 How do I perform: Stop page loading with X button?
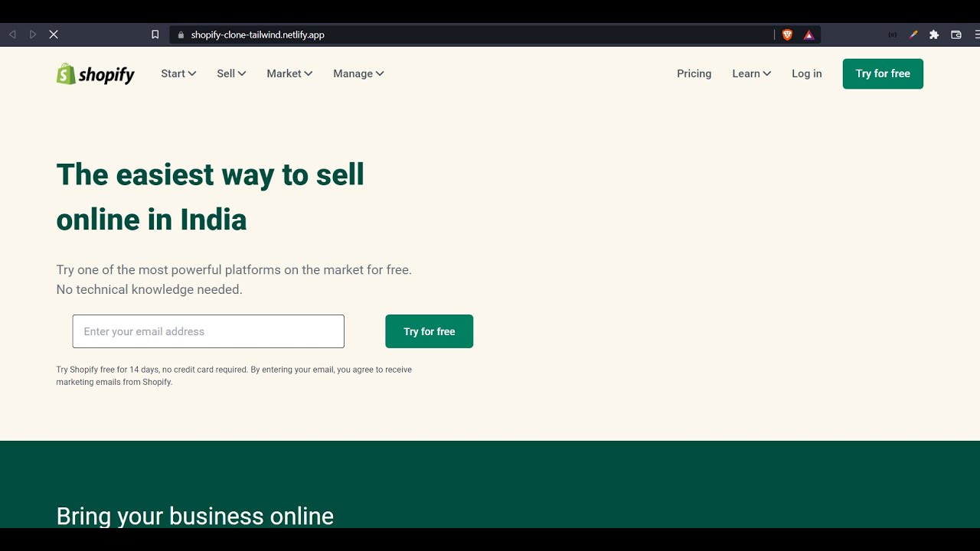pos(54,34)
